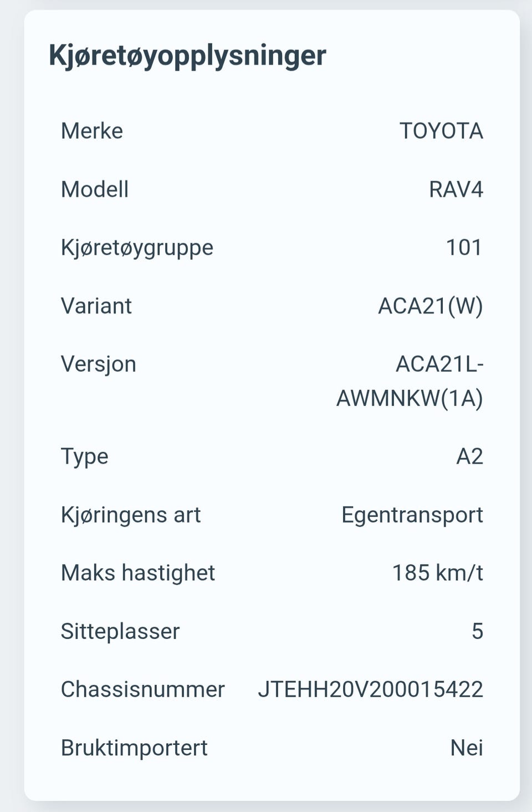Select the 185 km/t speed value

tap(437, 573)
